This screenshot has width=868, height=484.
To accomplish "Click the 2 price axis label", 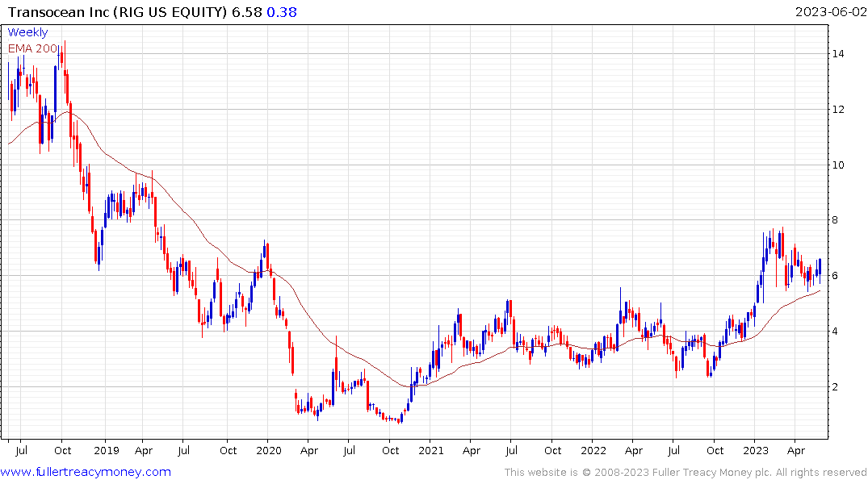I will [x=836, y=386].
